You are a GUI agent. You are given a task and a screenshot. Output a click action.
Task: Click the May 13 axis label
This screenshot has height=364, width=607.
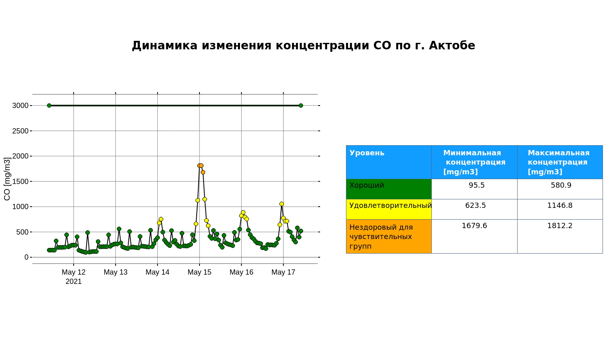point(116,272)
